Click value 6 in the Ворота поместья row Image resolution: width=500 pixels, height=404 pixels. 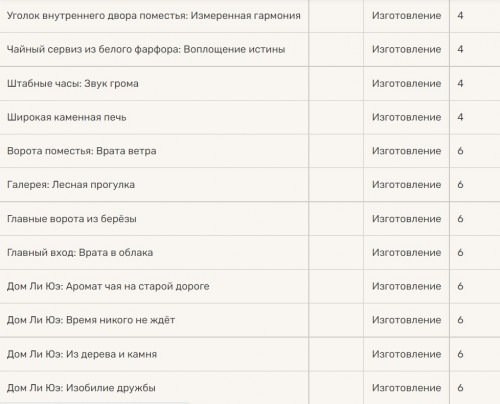pyautogui.click(x=460, y=151)
